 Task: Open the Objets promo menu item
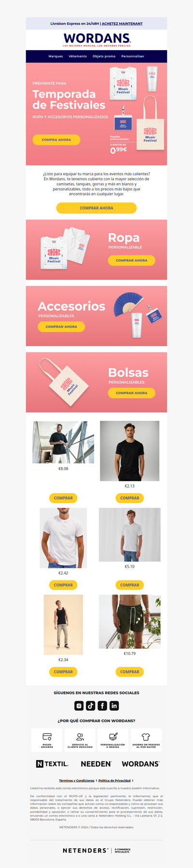pyautogui.click(x=104, y=56)
